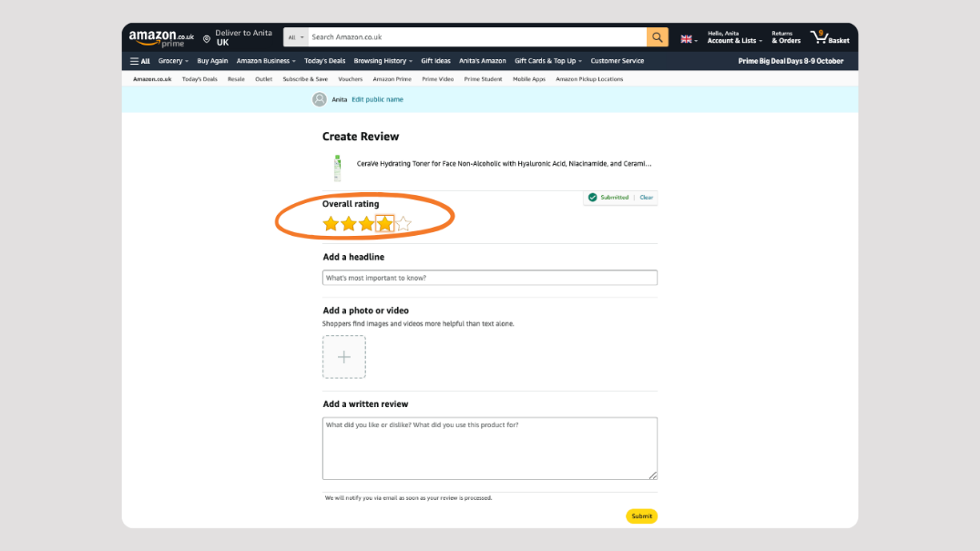980x551 pixels.
Task: Select the first rating star
Action: (x=331, y=224)
